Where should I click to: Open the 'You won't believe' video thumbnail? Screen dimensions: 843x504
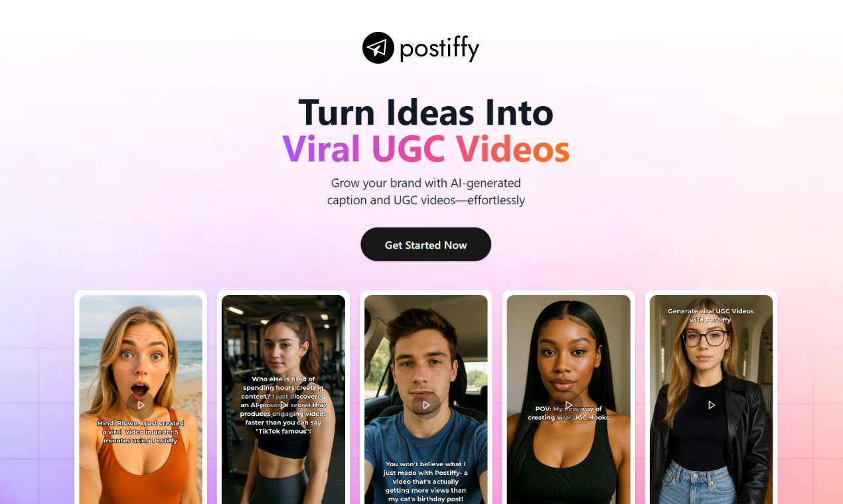coord(426,399)
